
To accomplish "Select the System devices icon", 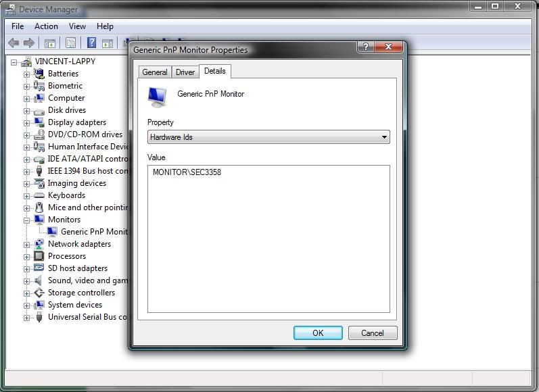I will [x=39, y=305].
